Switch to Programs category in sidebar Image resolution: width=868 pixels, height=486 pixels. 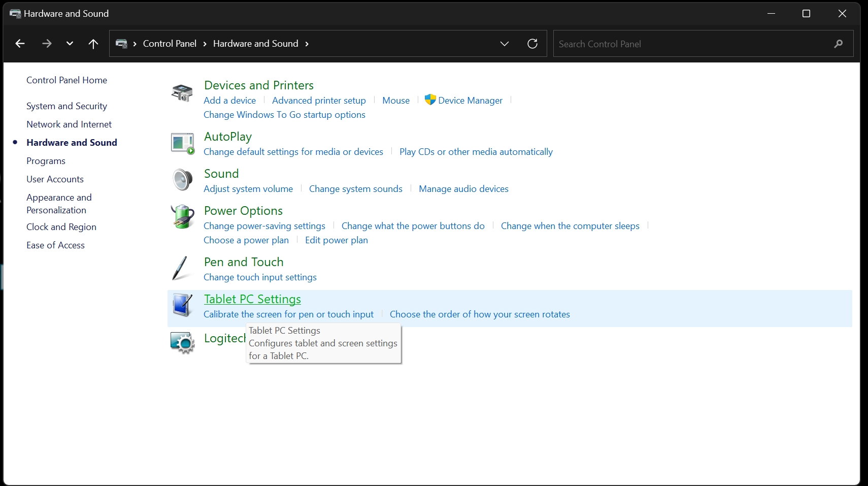click(x=46, y=161)
